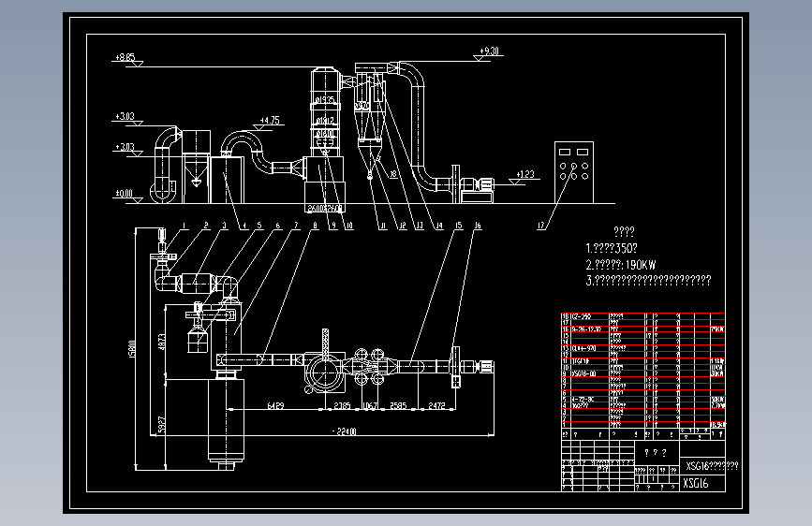Select leader callout number 8
The image size is (812, 526).
(315, 226)
